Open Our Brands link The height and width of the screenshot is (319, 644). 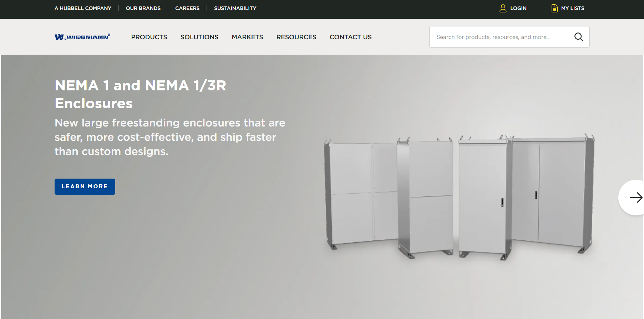(143, 8)
